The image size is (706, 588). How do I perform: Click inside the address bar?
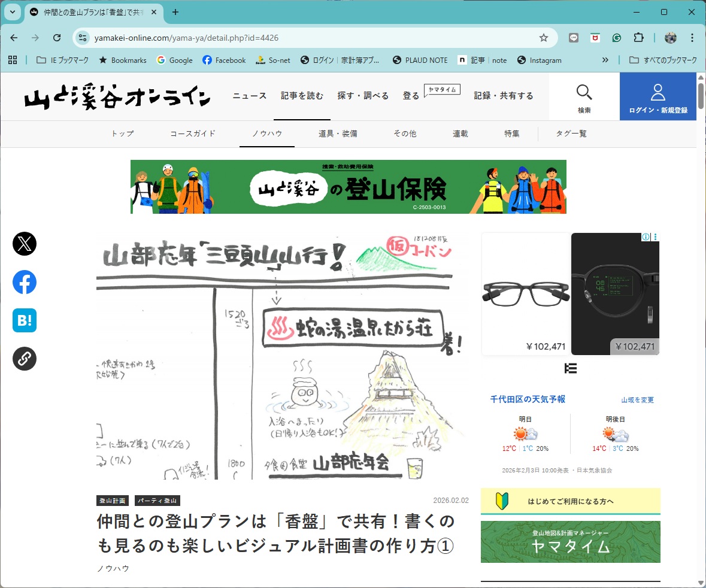(x=240, y=37)
